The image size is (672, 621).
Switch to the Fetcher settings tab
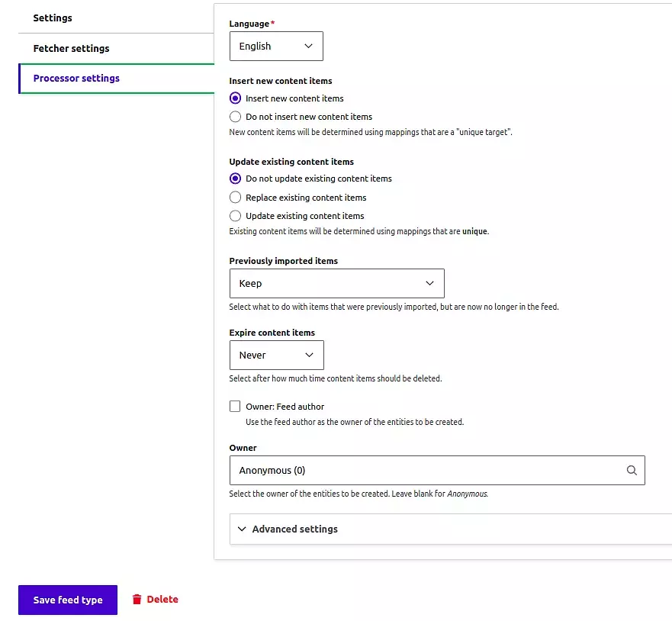pos(71,48)
